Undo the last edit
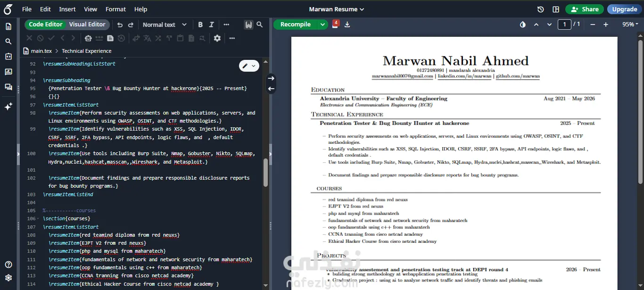Screen dimensions: 644x290 click(x=120, y=25)
